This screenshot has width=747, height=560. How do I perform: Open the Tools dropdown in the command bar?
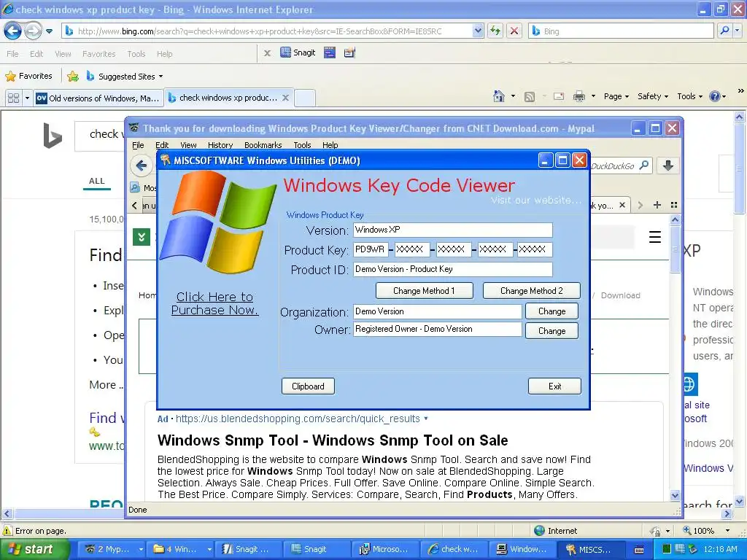pos(690,97)
